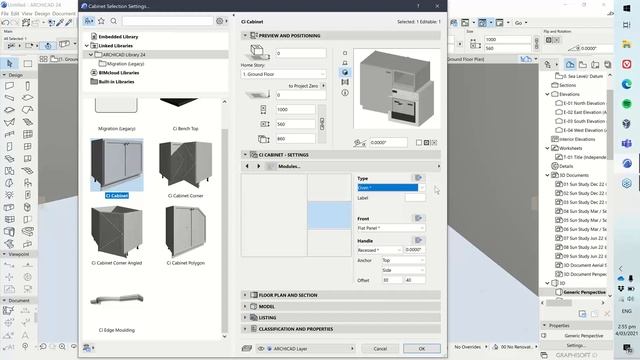Open the File menu
This screenshot has width=640, height=360.
(4, 13)
